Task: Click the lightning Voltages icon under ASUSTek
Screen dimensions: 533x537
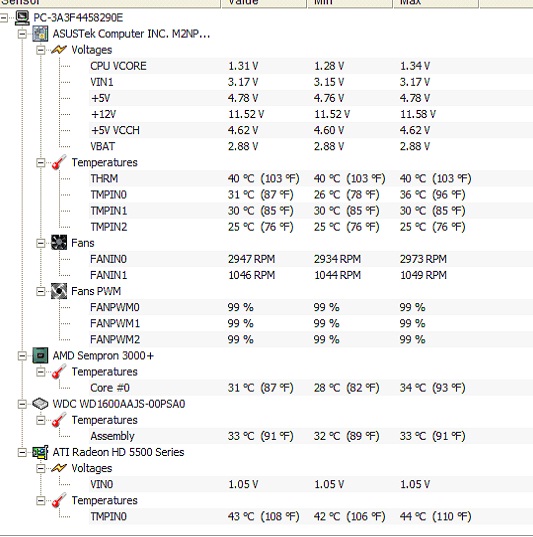Action: pos(59,50)
